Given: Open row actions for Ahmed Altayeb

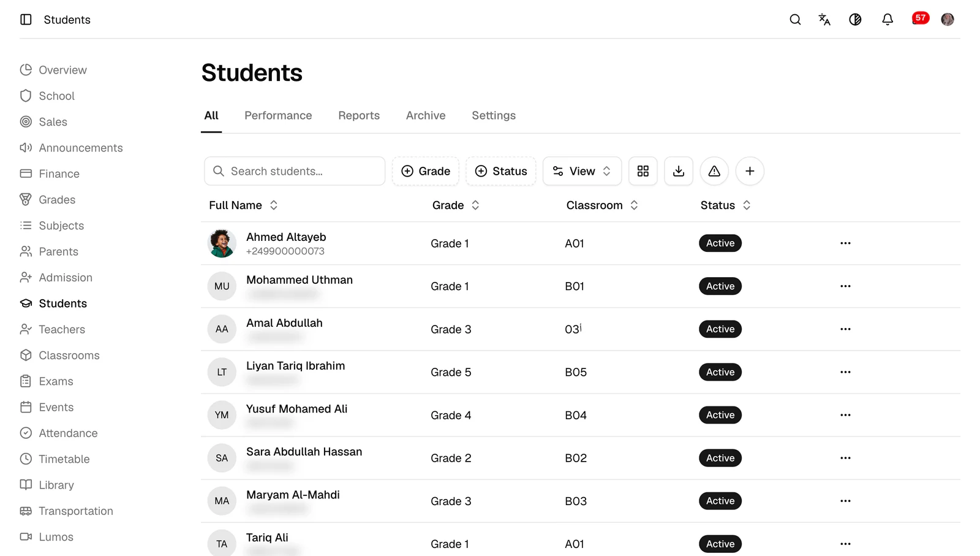Looking at the screenshot, I should [x=845, y=243].
